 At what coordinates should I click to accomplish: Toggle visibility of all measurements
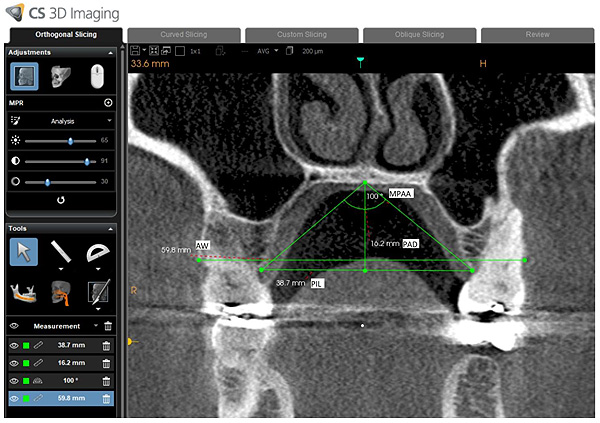coord(14,326)
